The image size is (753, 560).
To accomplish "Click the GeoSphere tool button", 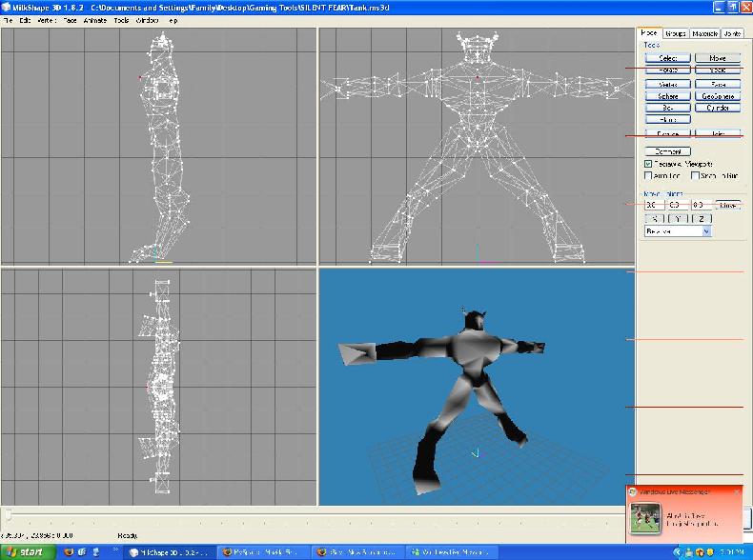I will click(x=718, y=96).
